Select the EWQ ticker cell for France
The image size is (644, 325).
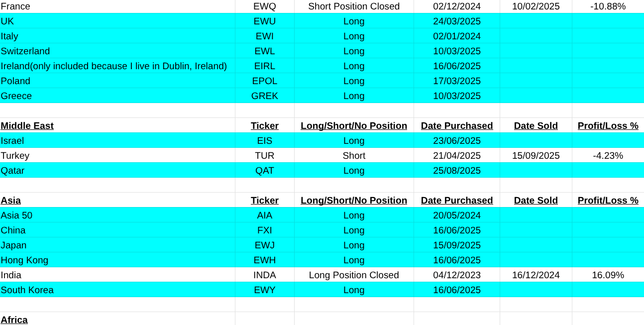click(x=264, y=6)
